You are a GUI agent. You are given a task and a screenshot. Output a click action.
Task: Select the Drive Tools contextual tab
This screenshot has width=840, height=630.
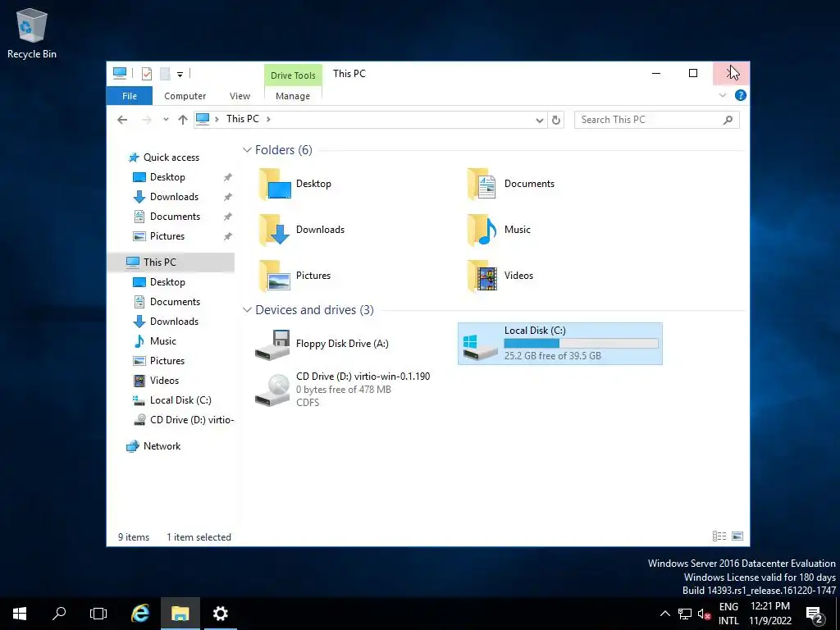coord(293,75)
